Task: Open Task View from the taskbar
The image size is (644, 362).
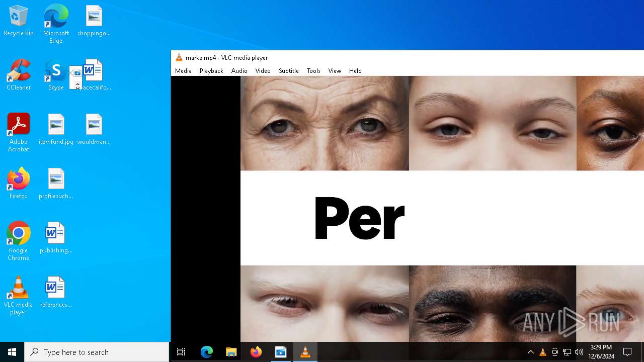Action: click(181, 352)
